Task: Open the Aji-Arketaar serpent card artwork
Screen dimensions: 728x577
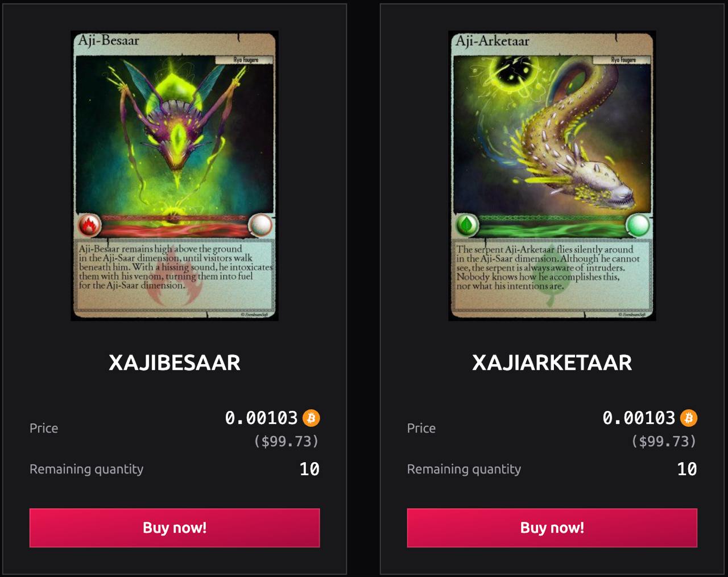Action: [x=552, y=176]
